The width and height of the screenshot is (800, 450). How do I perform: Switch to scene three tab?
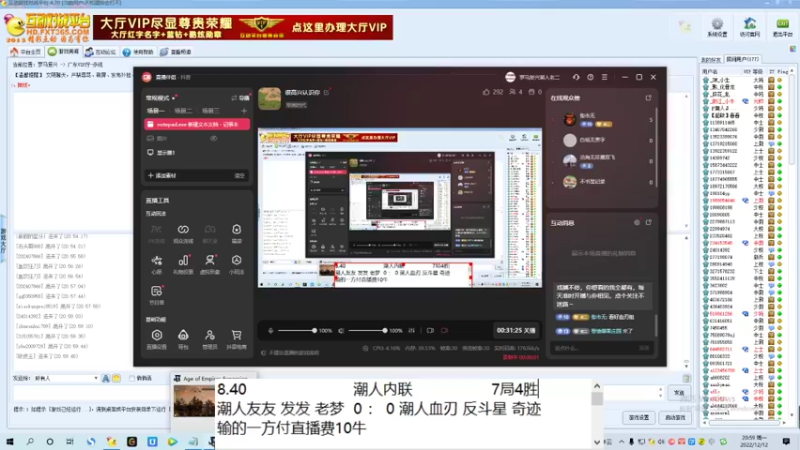[211, 111]
